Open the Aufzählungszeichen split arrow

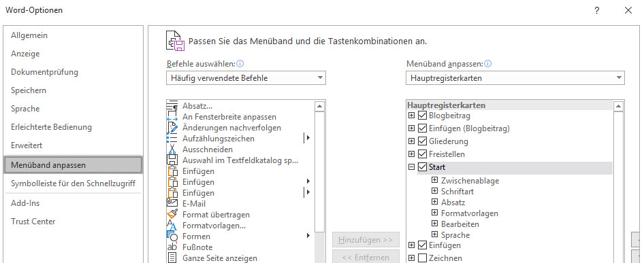(x=307, y=138)
